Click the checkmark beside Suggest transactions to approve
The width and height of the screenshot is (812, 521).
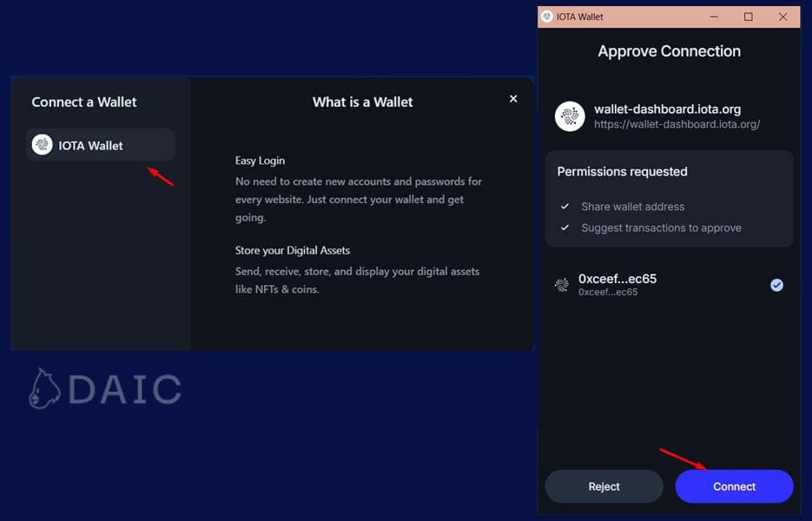click(x=564, y=228)
